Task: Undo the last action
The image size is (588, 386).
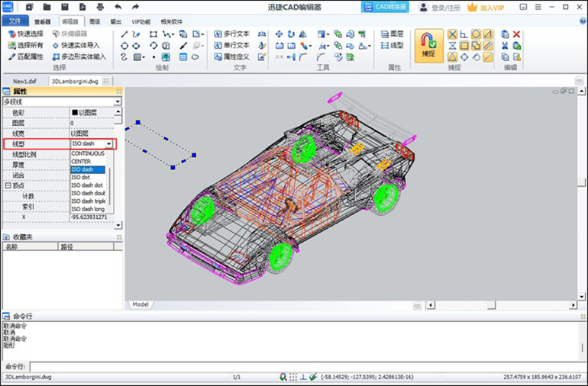Action: pyautogui.click(x=118, y=7)
